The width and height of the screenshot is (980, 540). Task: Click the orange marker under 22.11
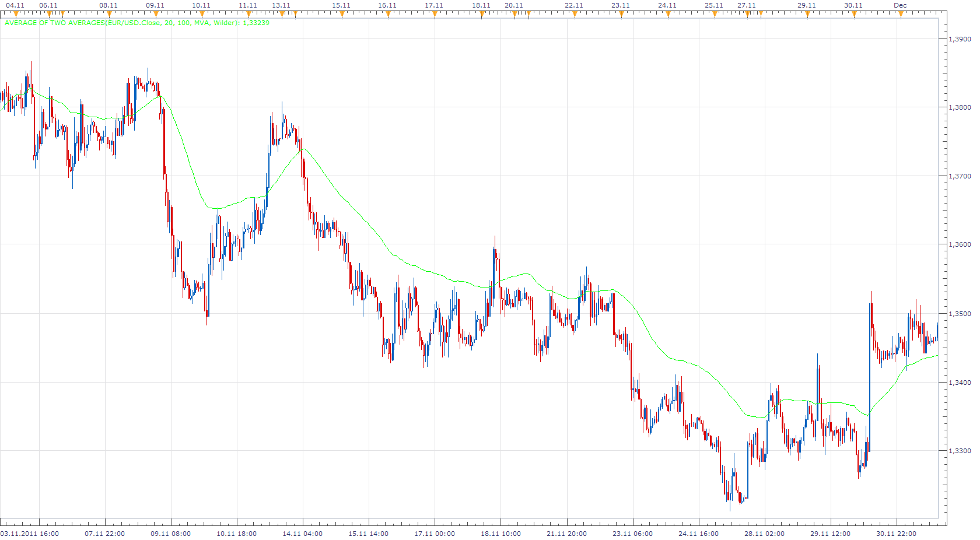click(x=575, y=14)
